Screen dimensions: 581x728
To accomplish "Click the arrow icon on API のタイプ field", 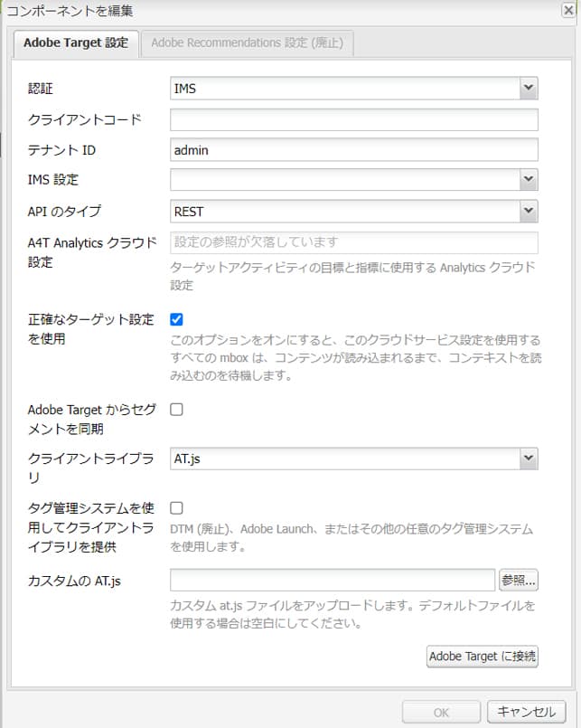I will [529, 209].
